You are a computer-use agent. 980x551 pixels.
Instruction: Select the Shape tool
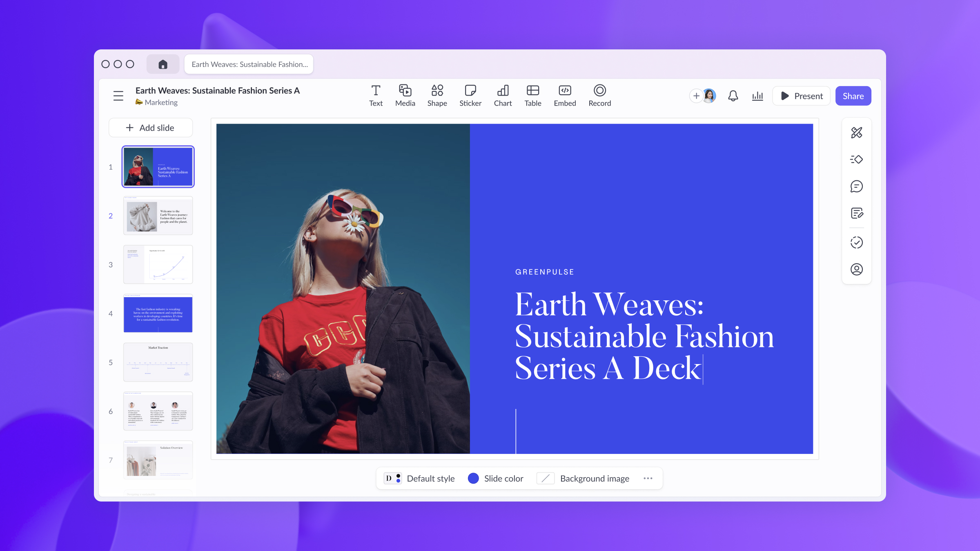click(x=437, y=96)
